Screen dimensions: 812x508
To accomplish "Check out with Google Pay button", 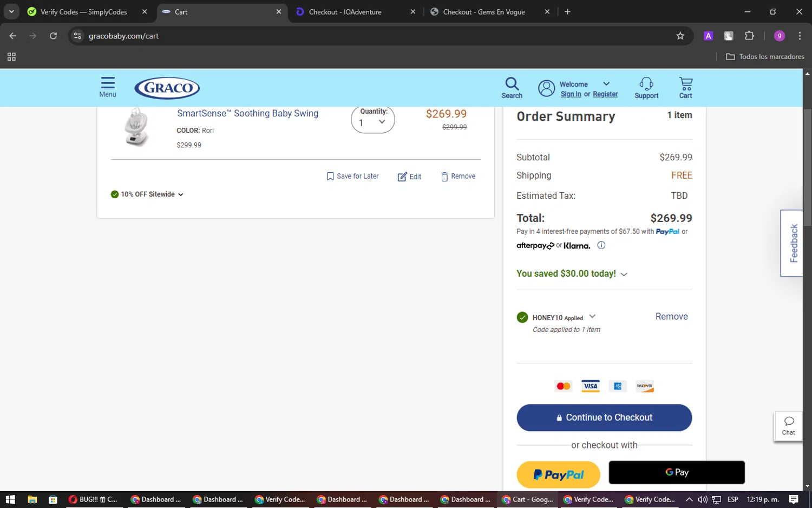I will [x=677, y=472].
